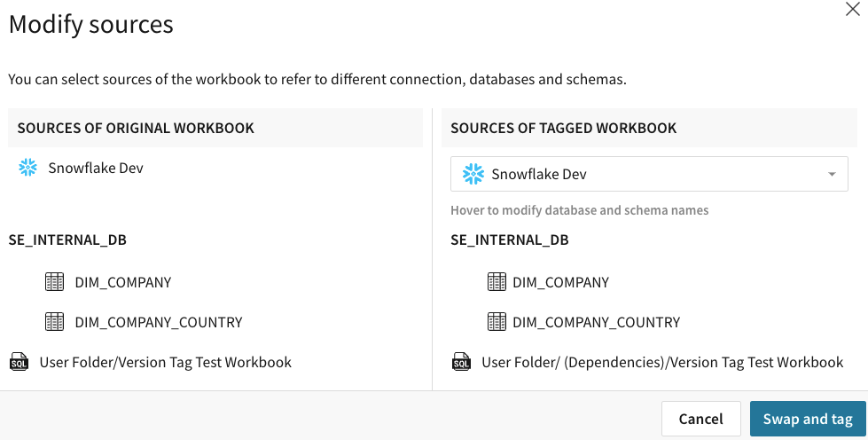Close the Modify sources dialog
Screen dimensions: 868x440
(x=852, y=11)
